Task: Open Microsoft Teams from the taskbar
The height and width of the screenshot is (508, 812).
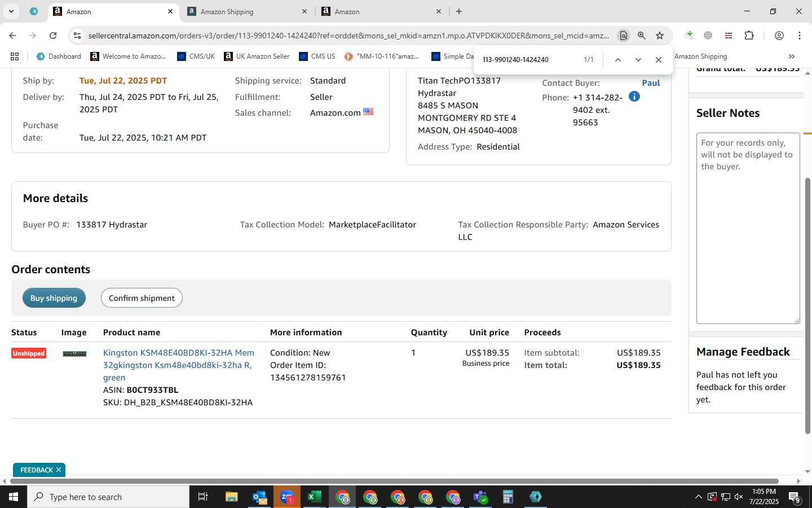Action: click(480, 497)
